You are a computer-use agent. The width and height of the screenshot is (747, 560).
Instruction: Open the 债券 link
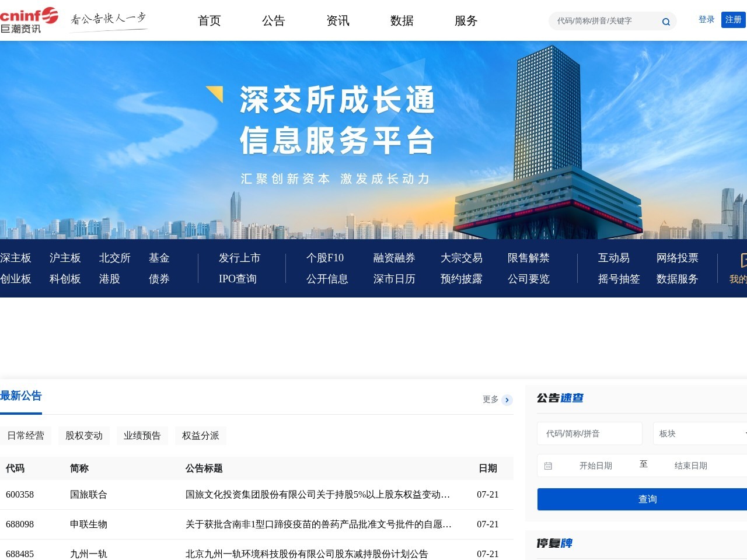159,279
